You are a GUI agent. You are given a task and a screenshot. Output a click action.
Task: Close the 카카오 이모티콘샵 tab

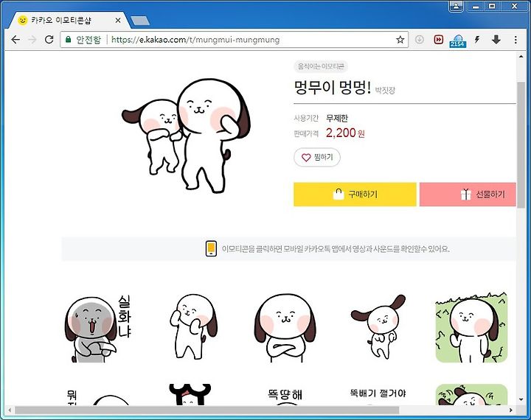coord(118,21)
